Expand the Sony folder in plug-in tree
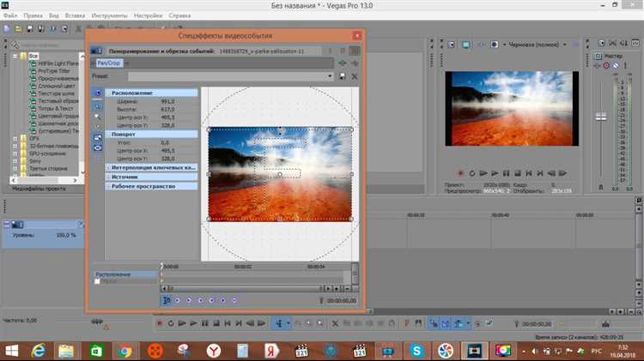Viewport: 644px width, 361px height. (x=15, y=161)
